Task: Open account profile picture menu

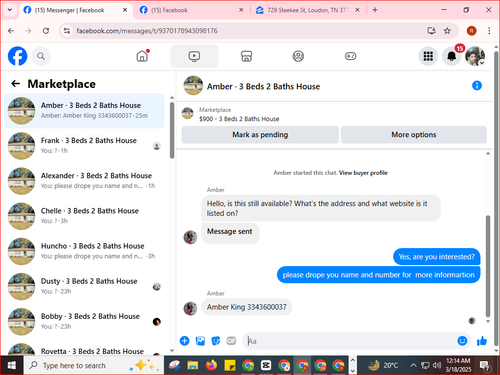Action: 475,56
